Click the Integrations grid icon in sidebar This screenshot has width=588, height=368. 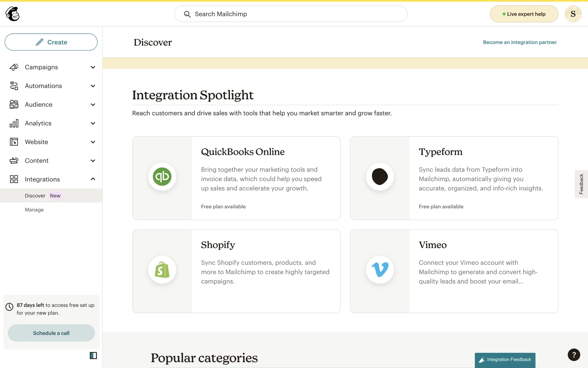pyautogui.click(x=14, y=179)
